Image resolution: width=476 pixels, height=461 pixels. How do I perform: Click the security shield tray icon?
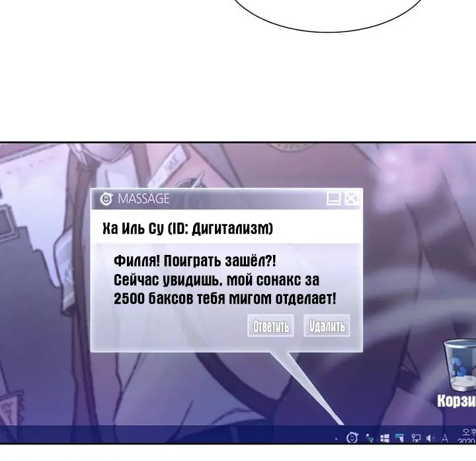click(x=370, y=438)
